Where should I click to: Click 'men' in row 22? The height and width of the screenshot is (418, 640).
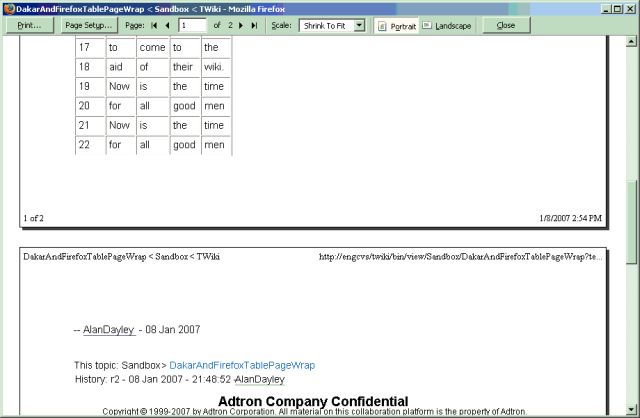coord(214,145)
